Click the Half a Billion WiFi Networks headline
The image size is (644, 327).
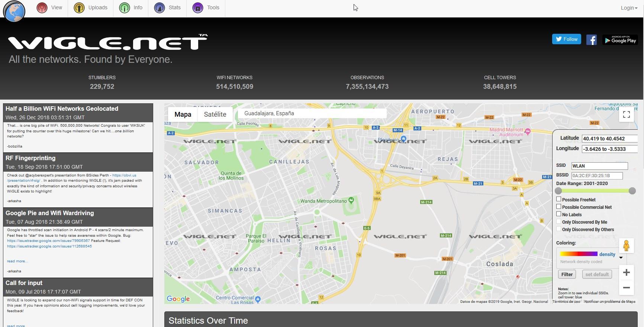(x=62, y=109)
